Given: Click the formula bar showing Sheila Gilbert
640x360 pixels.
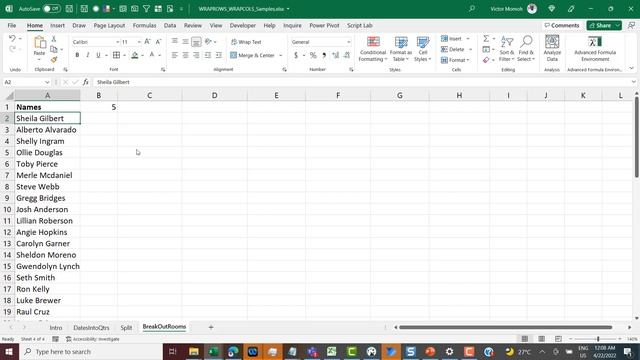Looking at the screenshot, I should (x=361, y=82).
